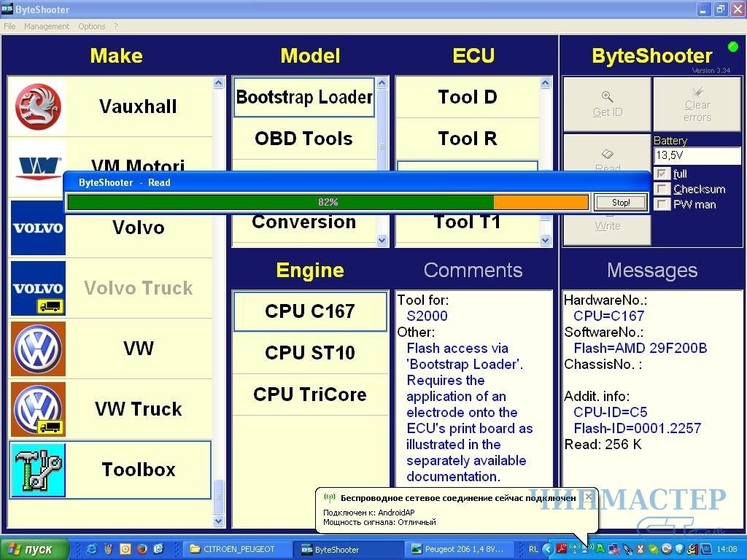Select Tool R in ECU list
This screenshot has width=747, height=560.
click(x=468, y=139)
